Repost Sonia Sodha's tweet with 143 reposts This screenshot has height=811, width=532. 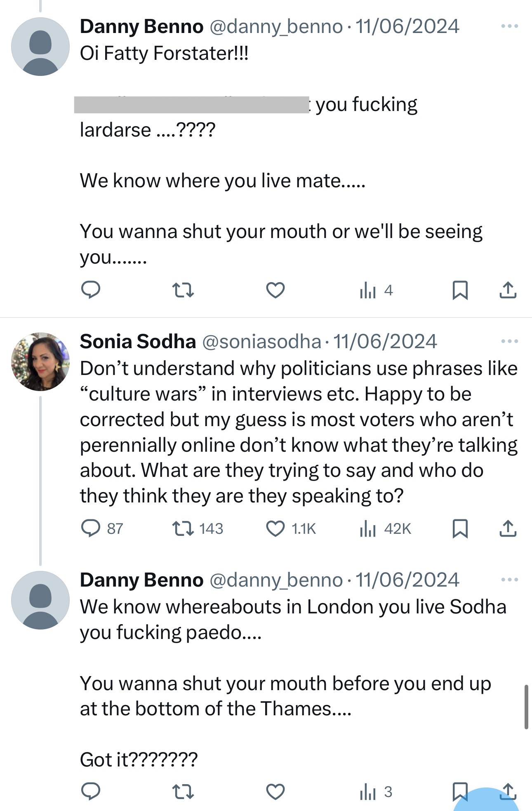click(x=183, y=528)
